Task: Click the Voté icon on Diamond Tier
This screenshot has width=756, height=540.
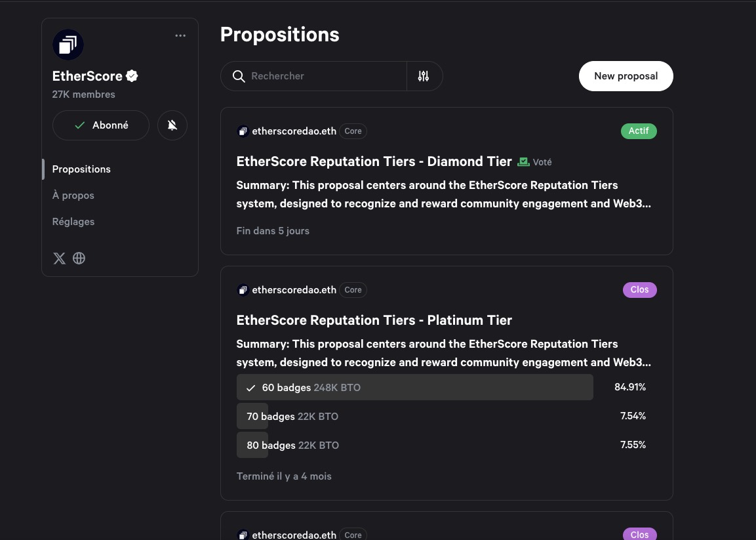Action: [523, 161]
